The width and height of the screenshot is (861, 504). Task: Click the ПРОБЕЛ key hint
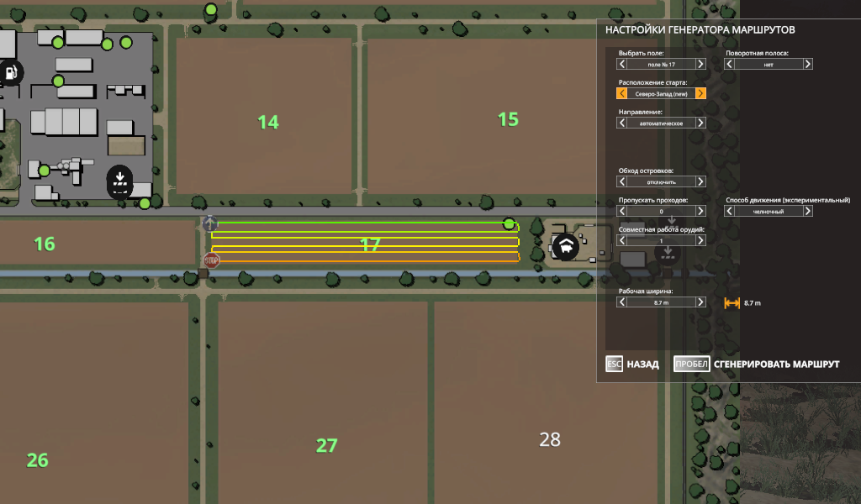point(691,365)
